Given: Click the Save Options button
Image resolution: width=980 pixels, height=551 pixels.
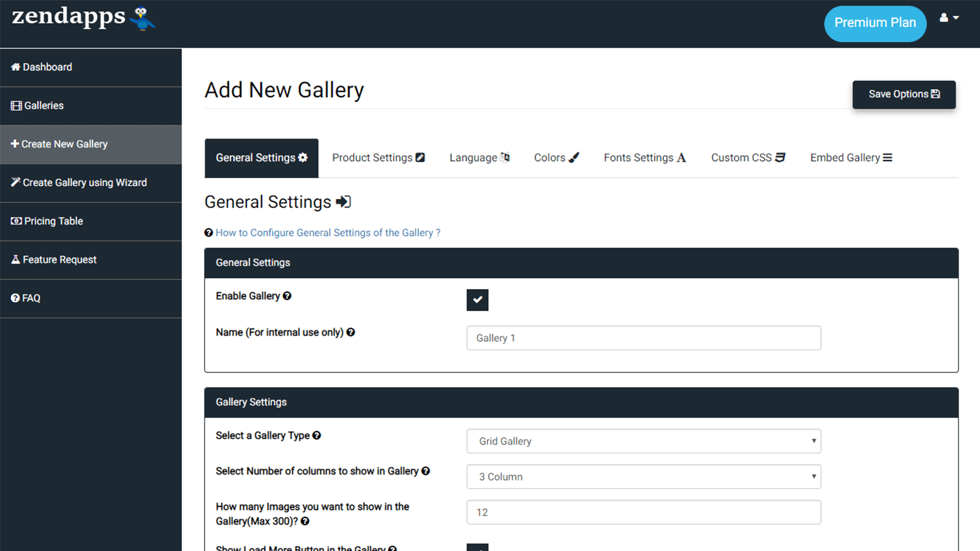Looking at the screenshot, I should (904, 94).
